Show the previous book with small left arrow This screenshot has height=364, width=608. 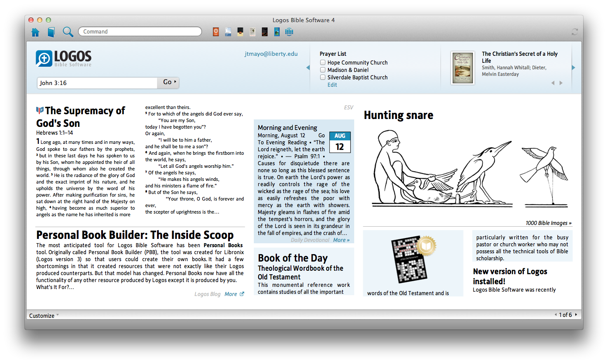pos(553,83)
